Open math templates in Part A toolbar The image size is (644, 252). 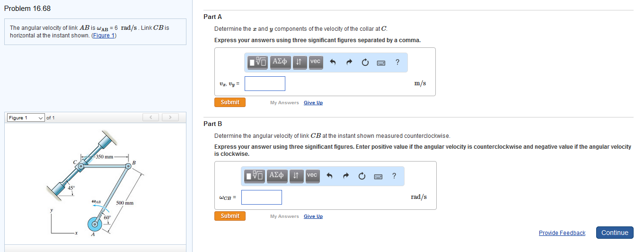point(258,62)
